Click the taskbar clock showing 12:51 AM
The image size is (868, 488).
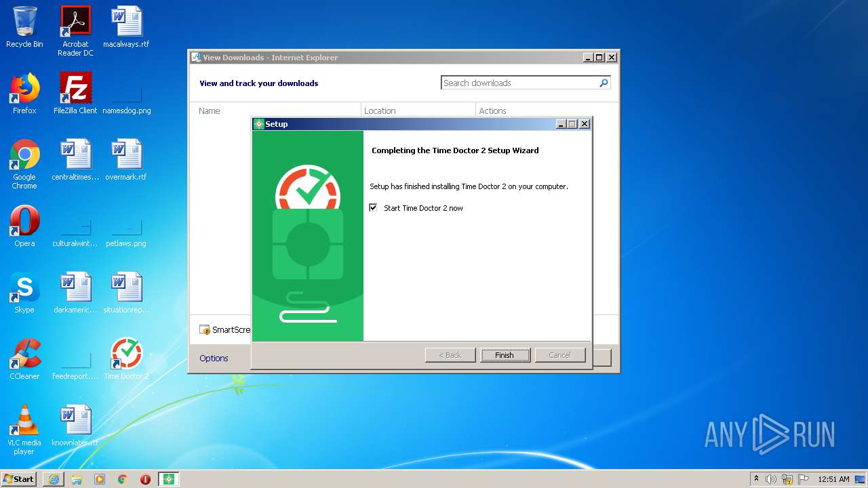click(x=833, y=479)
